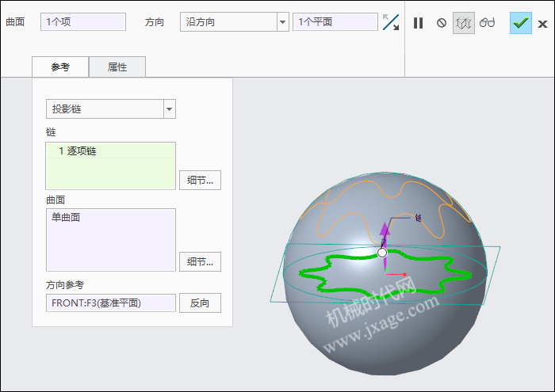
Task: Switch to the 属性 tab
Action: coord(117,67)
